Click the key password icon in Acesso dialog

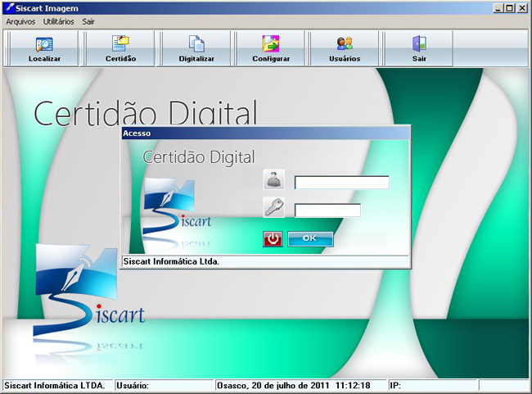(x=274, y=207)
